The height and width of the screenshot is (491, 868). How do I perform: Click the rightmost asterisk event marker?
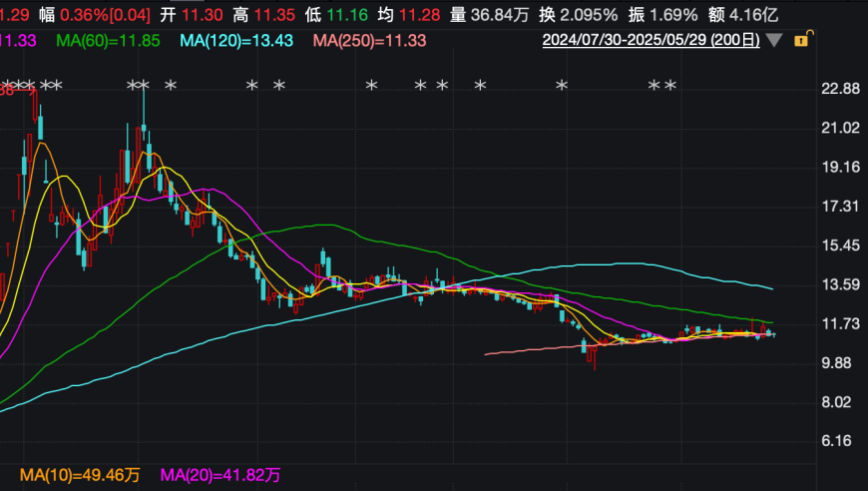(670, 88)
